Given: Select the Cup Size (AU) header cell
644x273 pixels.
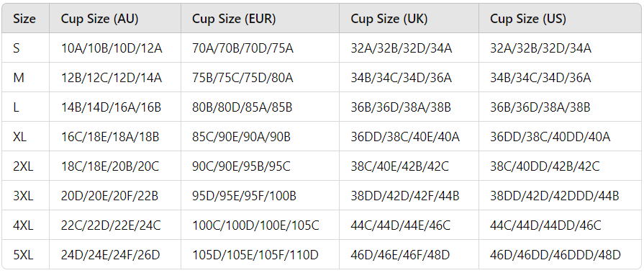Looking at the screenshot, I should coord(115,19).
